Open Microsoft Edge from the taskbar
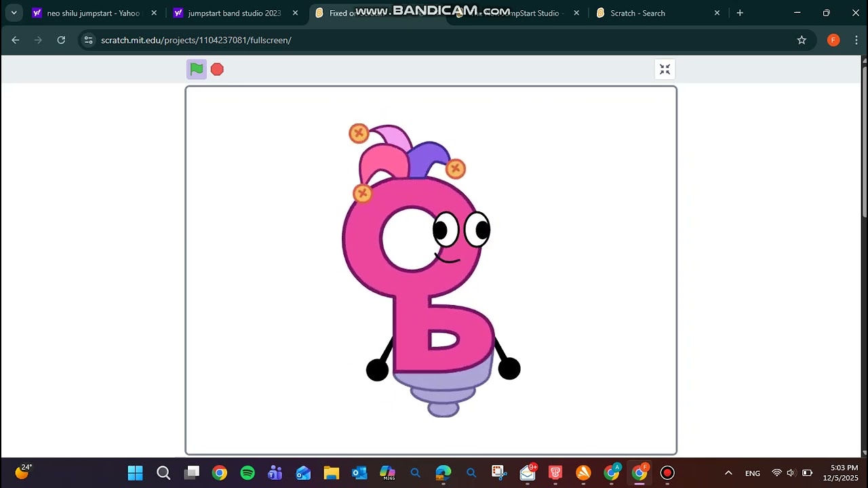The image size is (868, 488). [443, 473]
